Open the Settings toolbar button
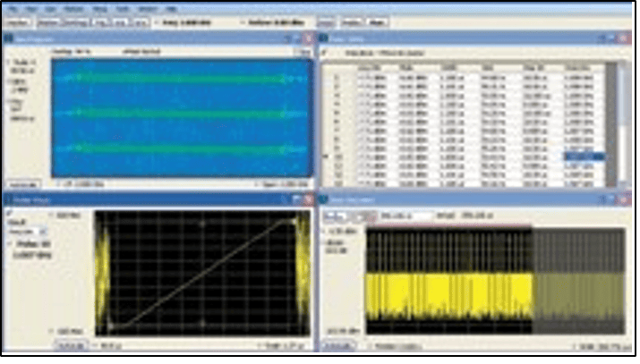Image resolution: width=640 pixels, height=364 pixels. 78,20
